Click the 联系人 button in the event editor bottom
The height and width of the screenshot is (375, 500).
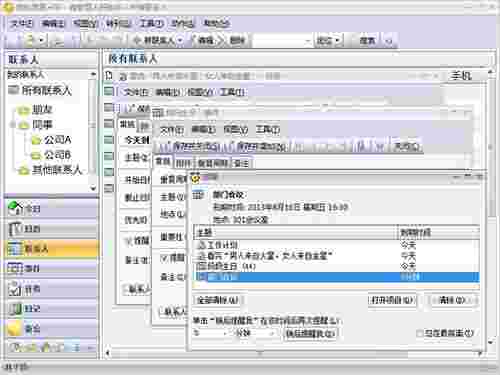174,312
